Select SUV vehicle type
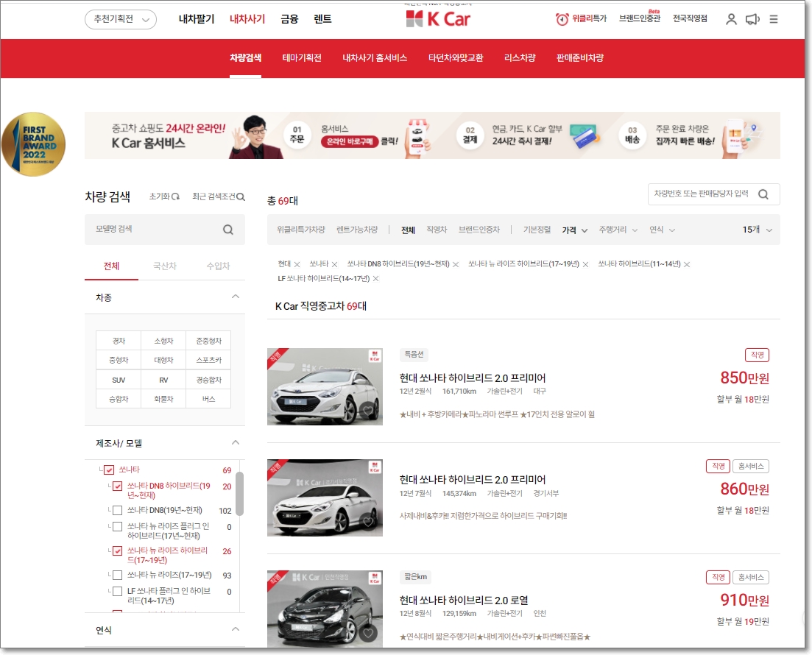Screen dimensions: 812x655 (119, 380)
